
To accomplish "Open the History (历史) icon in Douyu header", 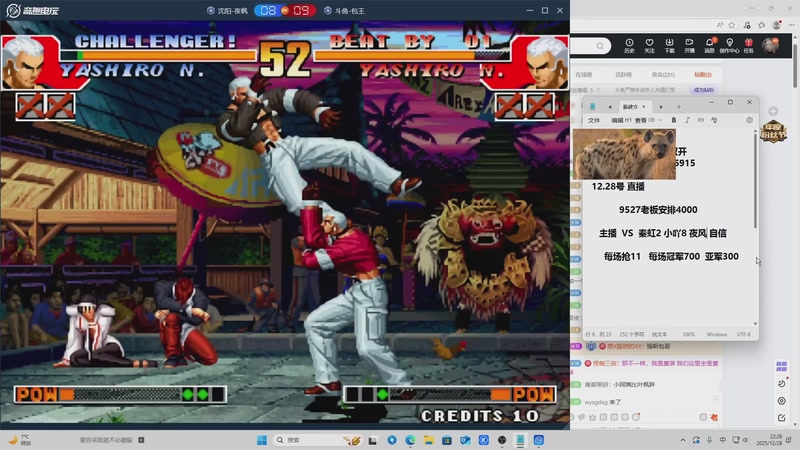I will pos(629,45).
